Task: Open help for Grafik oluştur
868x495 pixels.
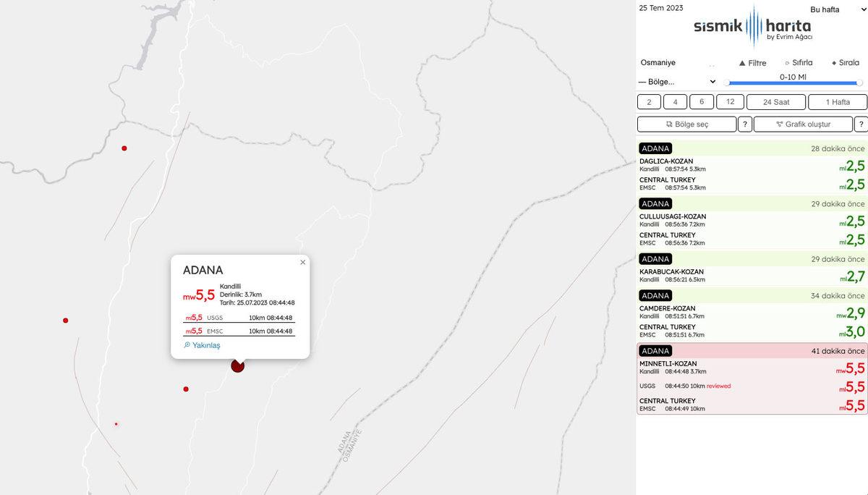Action: coord(861,124)
